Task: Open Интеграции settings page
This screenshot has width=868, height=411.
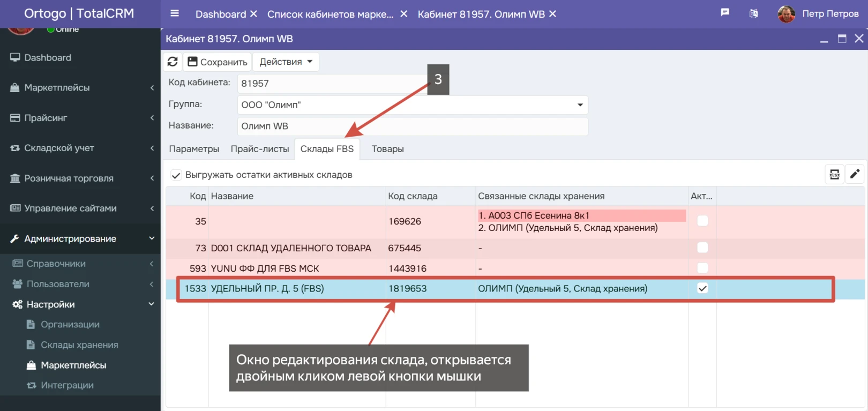Action: tap(67, 385)
